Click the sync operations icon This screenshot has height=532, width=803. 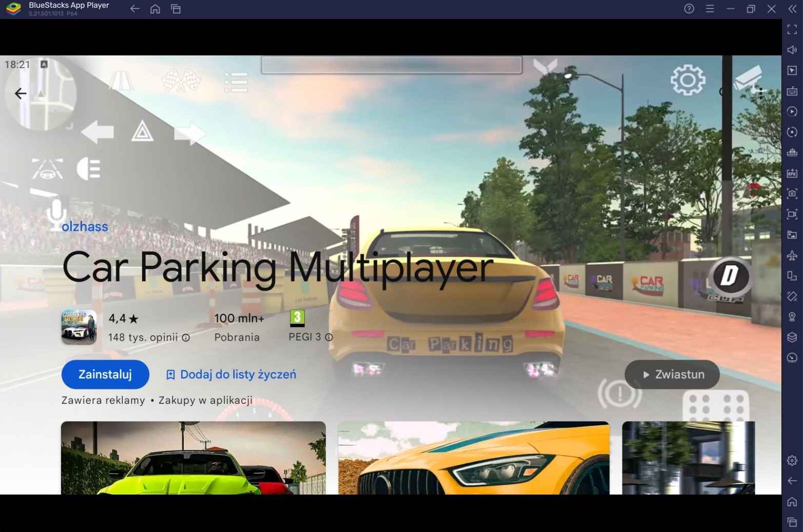(x=792, y=132)
